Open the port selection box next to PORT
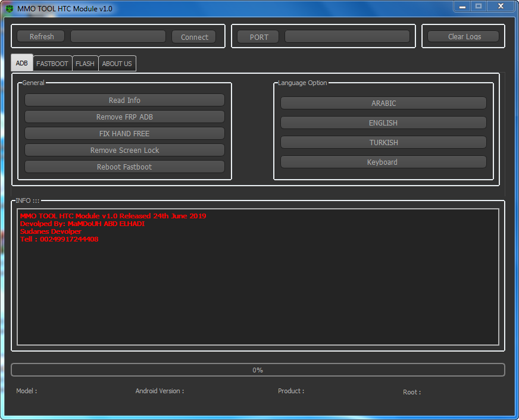The width and height of the screenshot is (519, 420). point(347,36)
